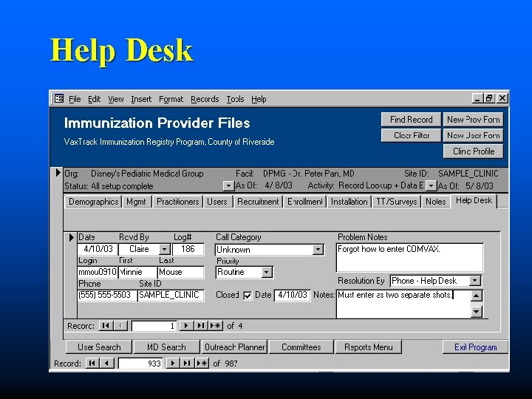Switch to the Demographics tab
This screenshot has width=532, height=399.
tap(93, 202)
